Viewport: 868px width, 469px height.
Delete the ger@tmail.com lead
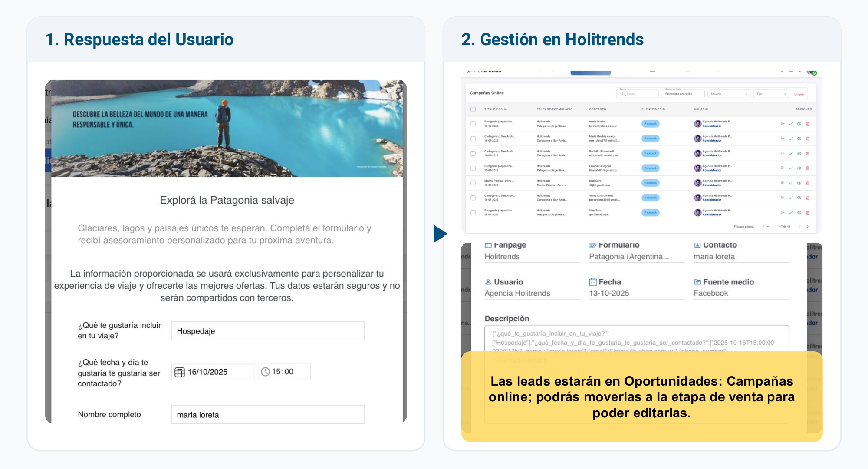(808, 212)
